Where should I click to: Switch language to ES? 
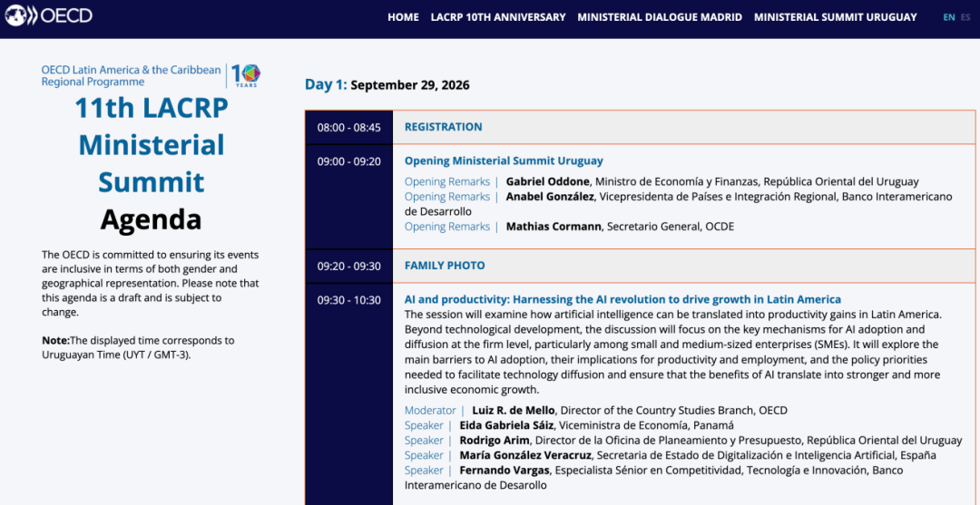[x=965, y=17]
